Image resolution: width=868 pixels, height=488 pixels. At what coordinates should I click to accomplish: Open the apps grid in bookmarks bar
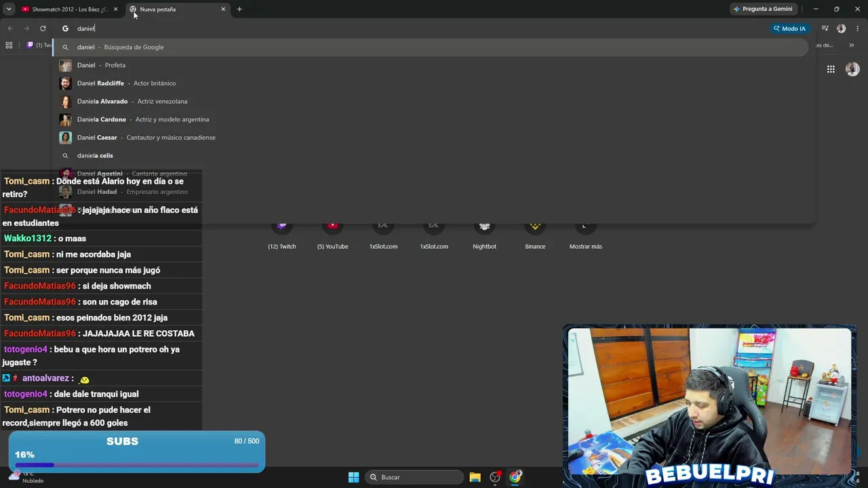(9, 45)
